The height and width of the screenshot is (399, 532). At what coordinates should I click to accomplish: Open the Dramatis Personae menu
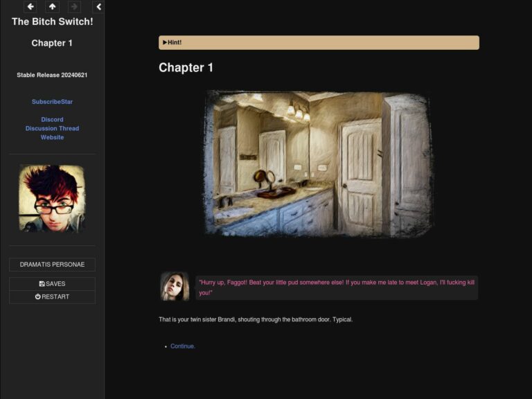click(52, 265)
